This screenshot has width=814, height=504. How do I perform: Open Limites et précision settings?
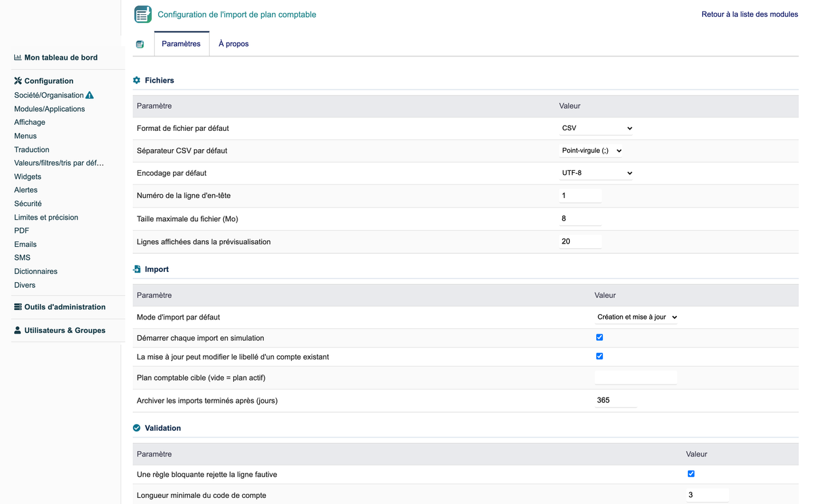(46, 217)
